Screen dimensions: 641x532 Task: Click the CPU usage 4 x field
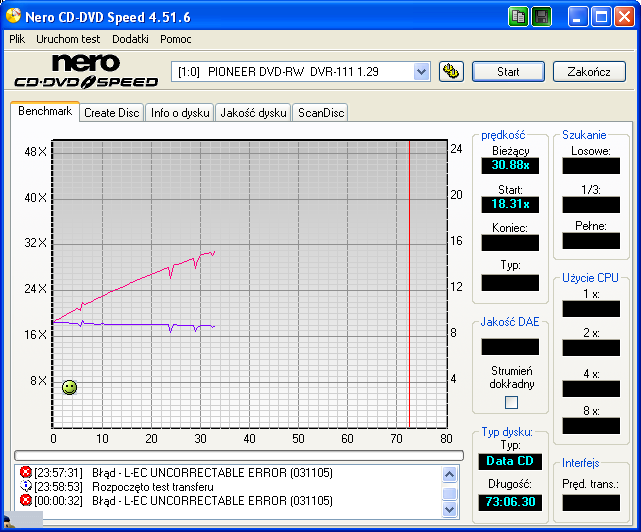coord(591,389)
